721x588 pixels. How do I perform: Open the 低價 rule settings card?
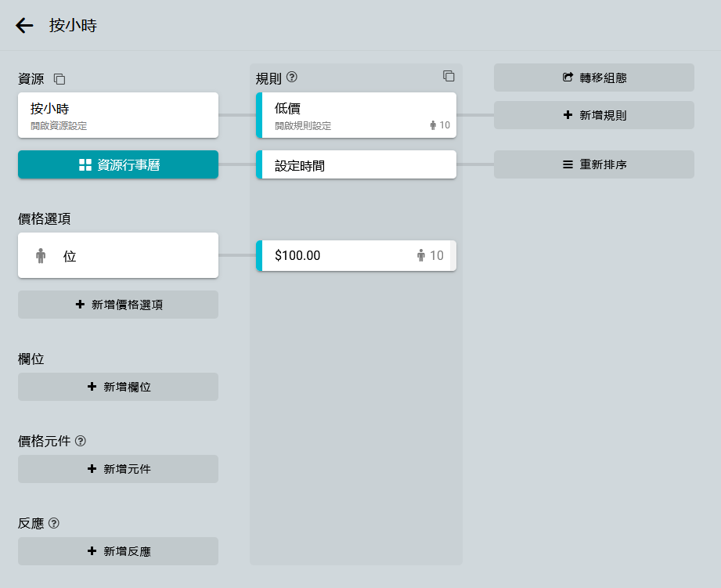[x=344, y=115]
